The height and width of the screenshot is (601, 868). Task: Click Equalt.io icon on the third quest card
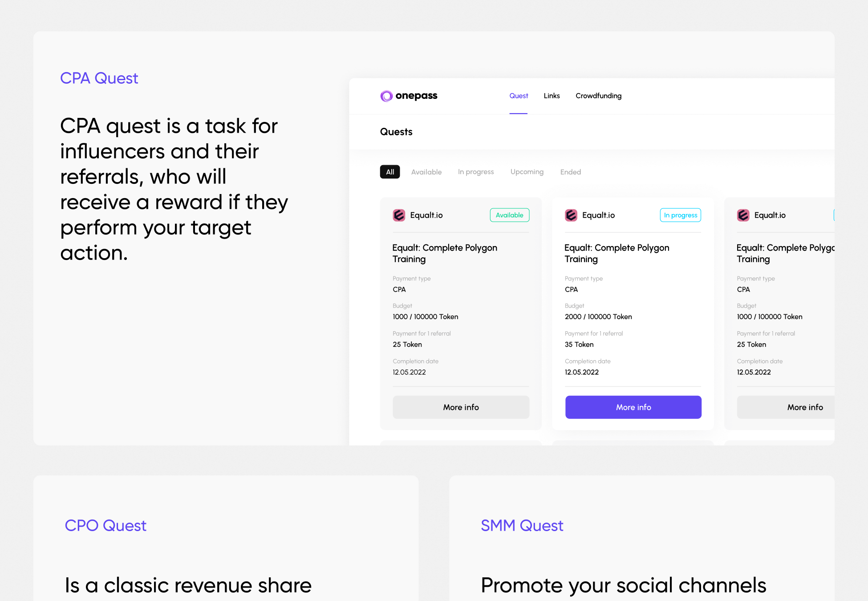(743, 215)
